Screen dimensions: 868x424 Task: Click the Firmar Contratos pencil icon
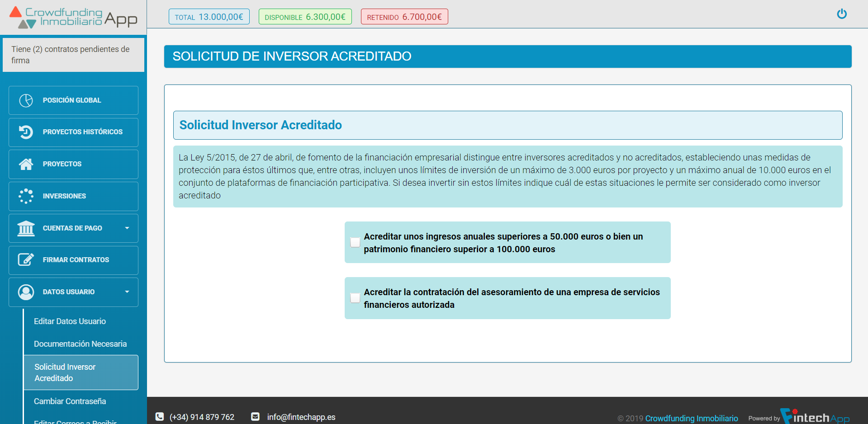pyautogui.click(x=26, y=260)
